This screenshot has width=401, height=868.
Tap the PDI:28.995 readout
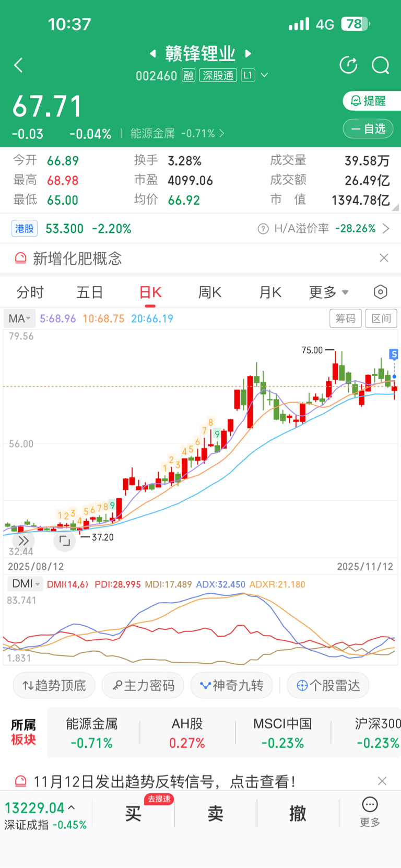117,584
